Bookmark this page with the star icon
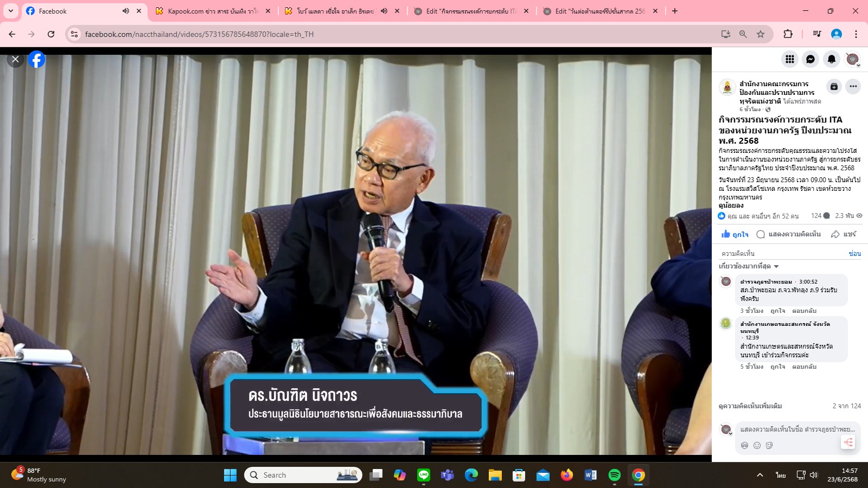Viewport: 868px width, 488px height. (761, 34)
